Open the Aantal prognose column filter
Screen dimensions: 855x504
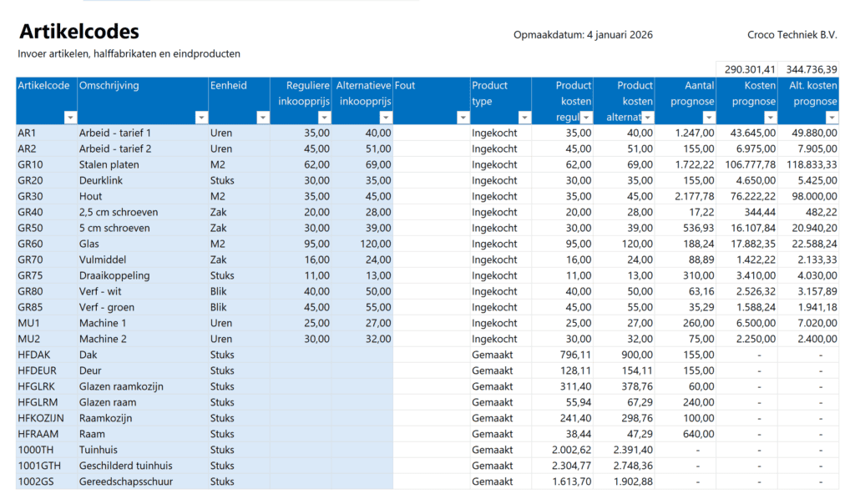click(x=708, y=117)
